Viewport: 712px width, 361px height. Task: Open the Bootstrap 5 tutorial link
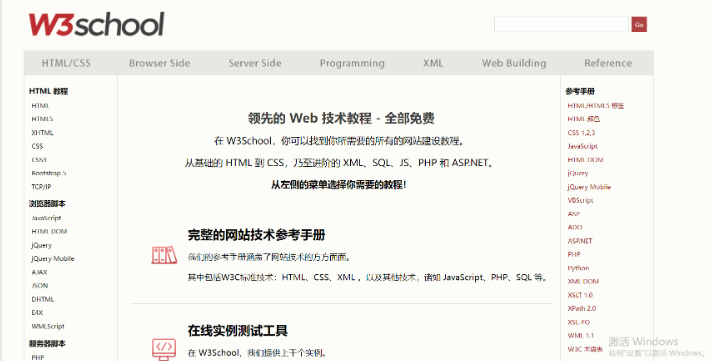pos(49,173)
